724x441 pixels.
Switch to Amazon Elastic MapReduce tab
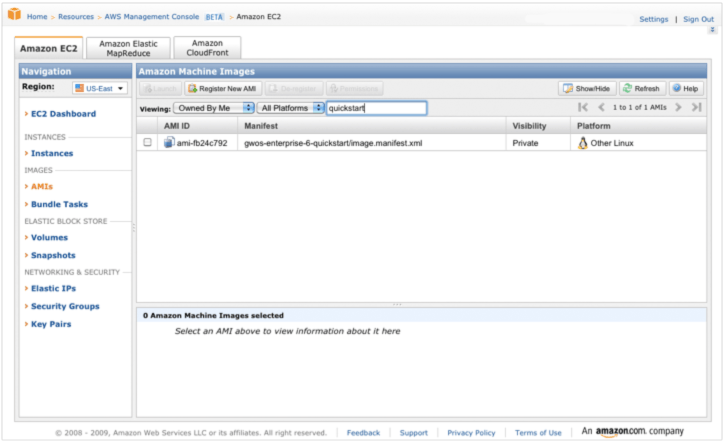[x=128, y=48]
